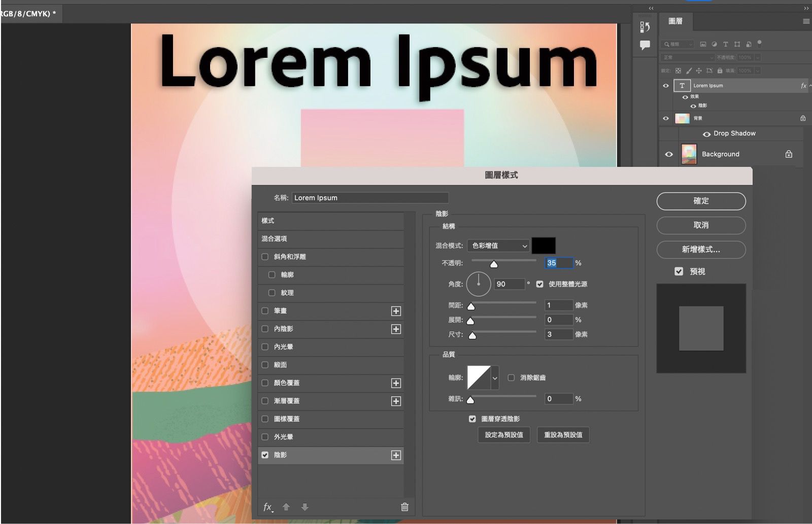Screen dimensions: 812x524
Task: Delete effect with trash can icon
Action: click(x=404, y=507)
